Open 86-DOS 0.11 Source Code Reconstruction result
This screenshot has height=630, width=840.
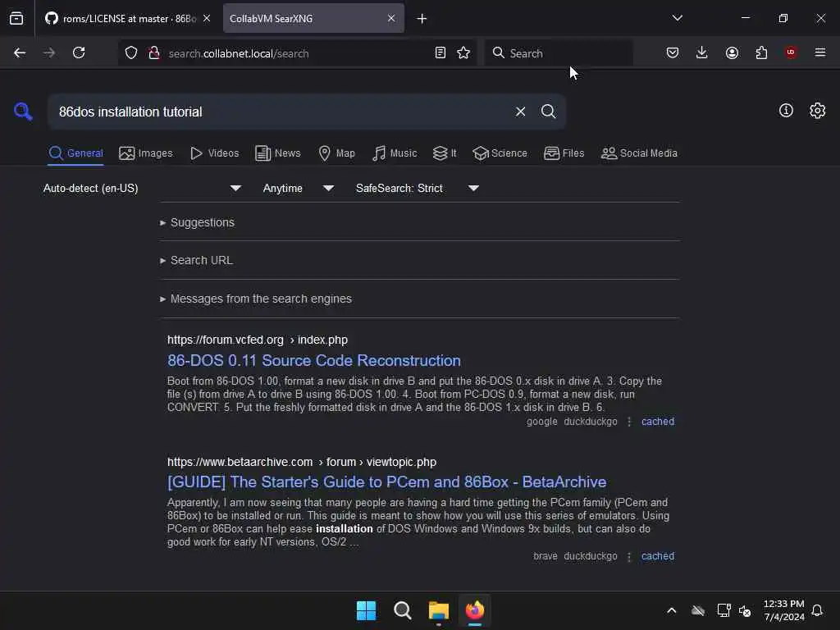coord(314,361)
